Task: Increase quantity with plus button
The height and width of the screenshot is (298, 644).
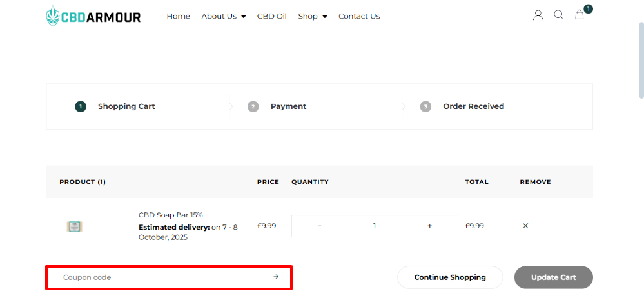Action: [x=429, y=226]
